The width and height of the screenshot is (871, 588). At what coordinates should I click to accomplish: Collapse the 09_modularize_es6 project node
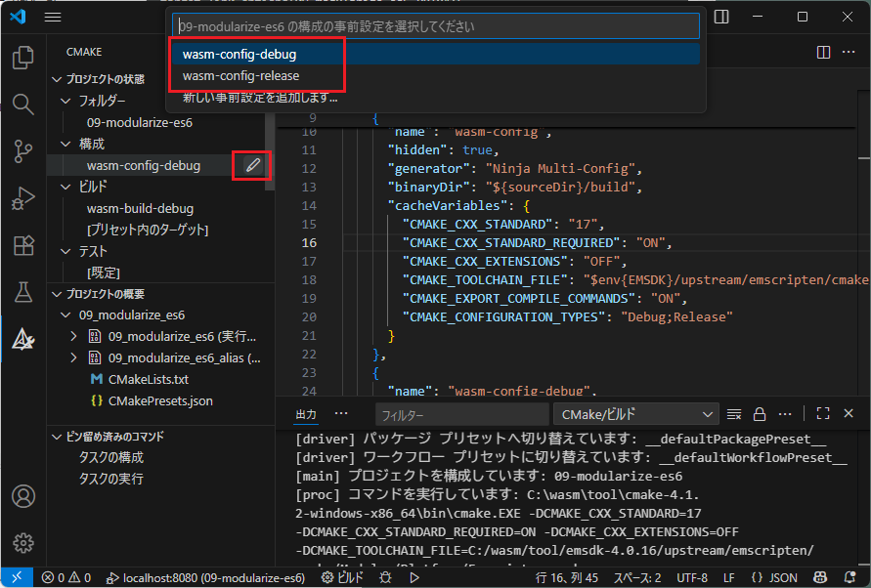pos(65,315)
